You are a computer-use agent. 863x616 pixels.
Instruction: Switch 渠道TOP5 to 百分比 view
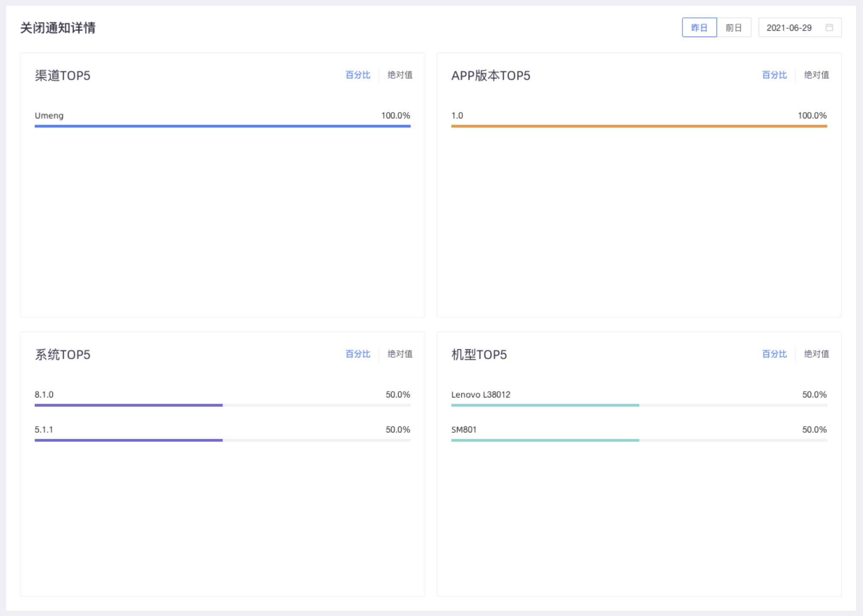pyautogui.click(x=357, y=75)
